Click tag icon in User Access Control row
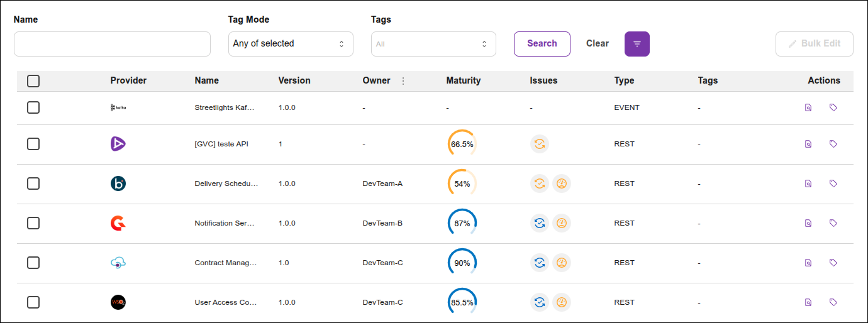868x323 pixels. (x=833, y=302)
